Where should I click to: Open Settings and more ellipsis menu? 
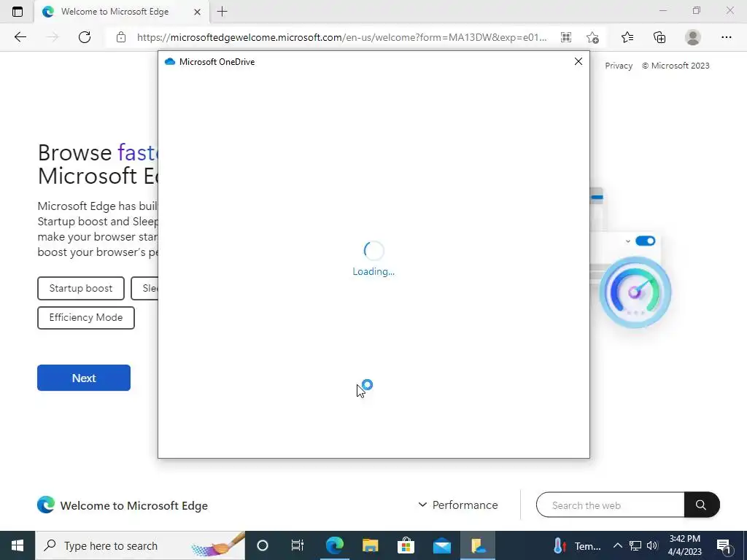pos(726,37)
